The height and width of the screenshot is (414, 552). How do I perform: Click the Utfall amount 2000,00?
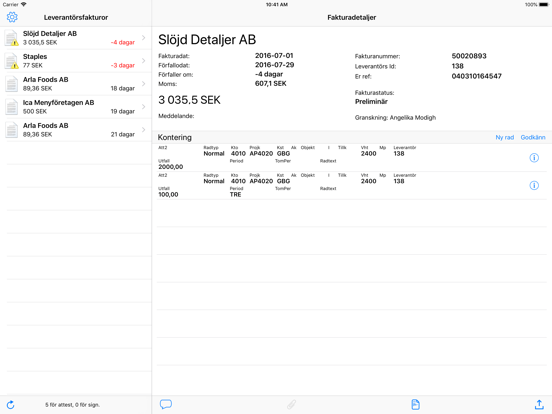click(170, 167)
